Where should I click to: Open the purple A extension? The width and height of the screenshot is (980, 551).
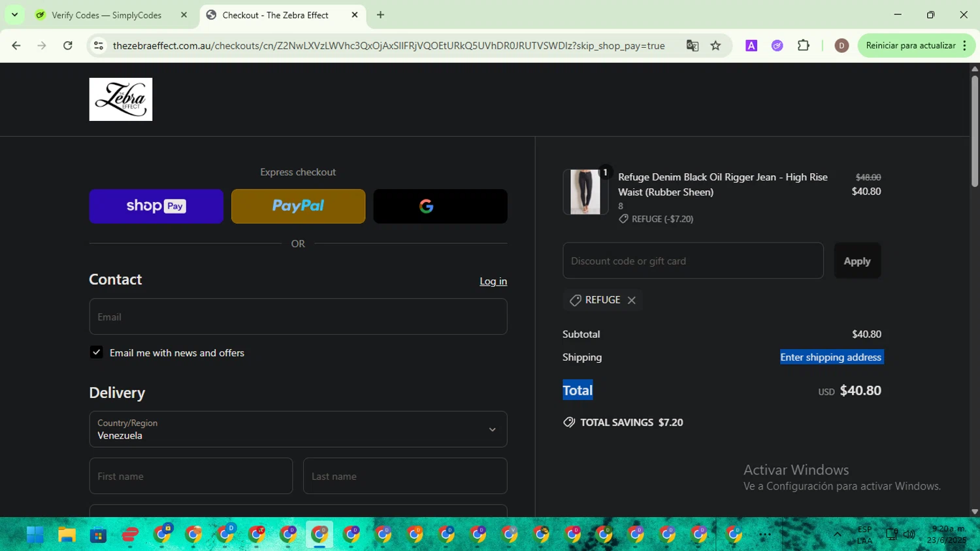751,46
